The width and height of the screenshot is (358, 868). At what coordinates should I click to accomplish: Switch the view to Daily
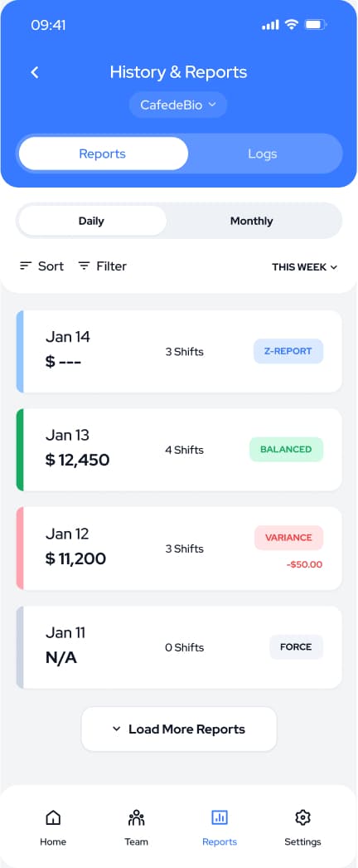92,221
